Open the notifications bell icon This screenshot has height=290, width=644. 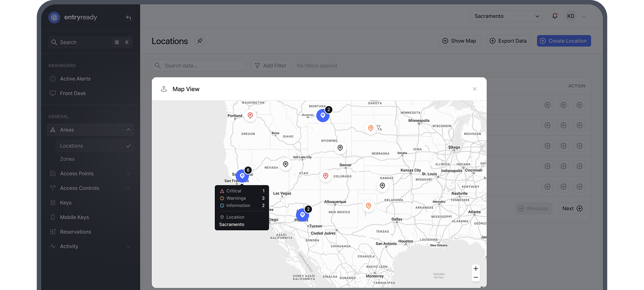click(x=555, y=16)
